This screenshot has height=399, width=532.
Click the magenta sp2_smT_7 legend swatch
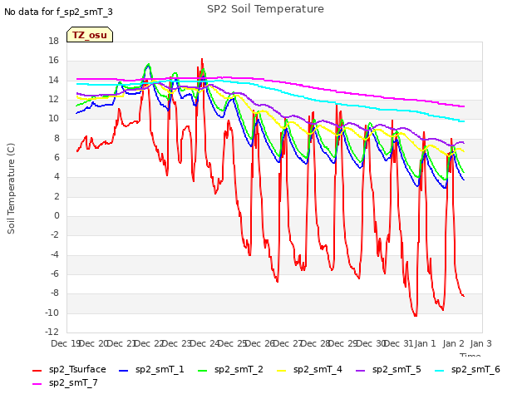(x=37, y=384)
